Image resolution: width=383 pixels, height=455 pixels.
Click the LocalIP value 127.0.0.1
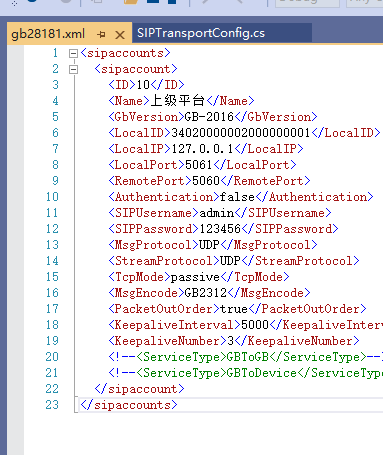point(202,149)
